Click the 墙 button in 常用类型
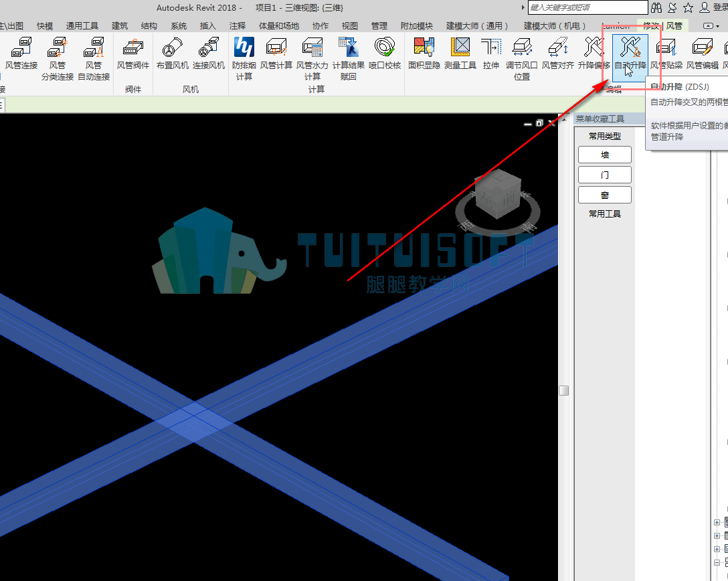728x581 pixels. coord(604,155)
